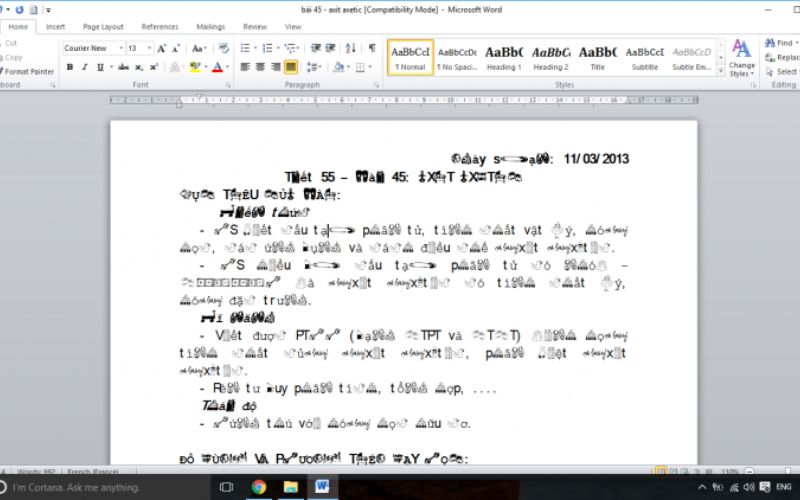Viewport: 800px width, 500px height.
Task: Open the References ribbon tab
Action: (160, 27)
